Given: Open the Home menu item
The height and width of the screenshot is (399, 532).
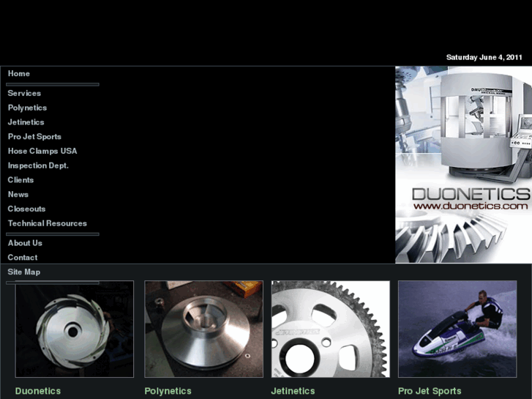Looking at the screenshot, I should (19, 74).
